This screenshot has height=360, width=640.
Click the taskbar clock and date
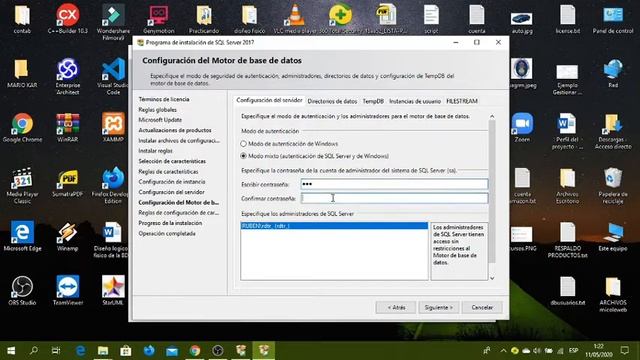[599, 351]
